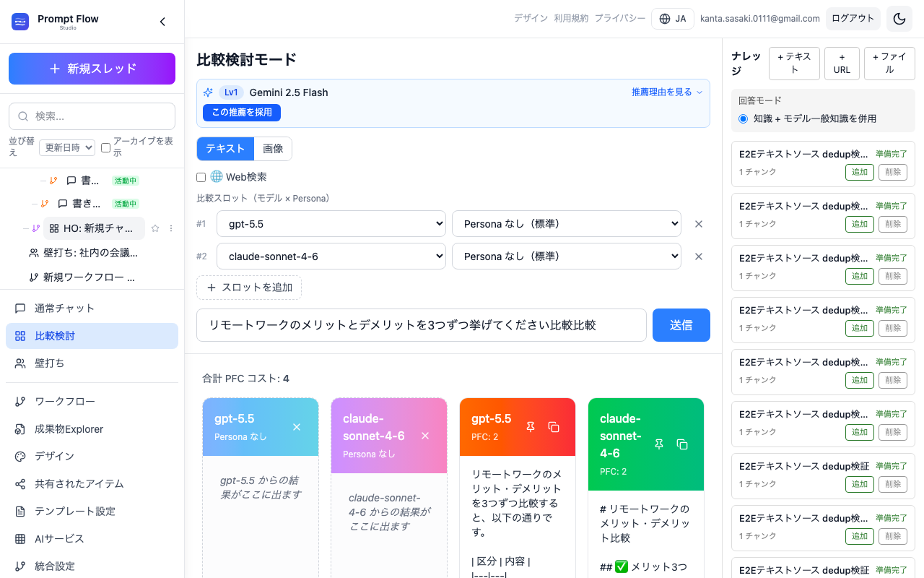
Task: Add knowledge via + URL
Action: pyautogui.click(x=842, y=64)
